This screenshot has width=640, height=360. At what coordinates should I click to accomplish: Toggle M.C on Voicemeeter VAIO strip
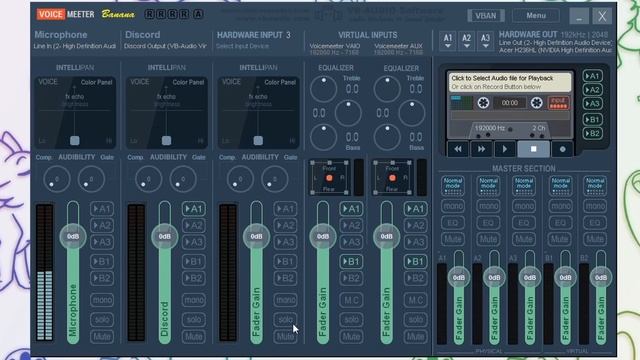[x=351, y=300]
